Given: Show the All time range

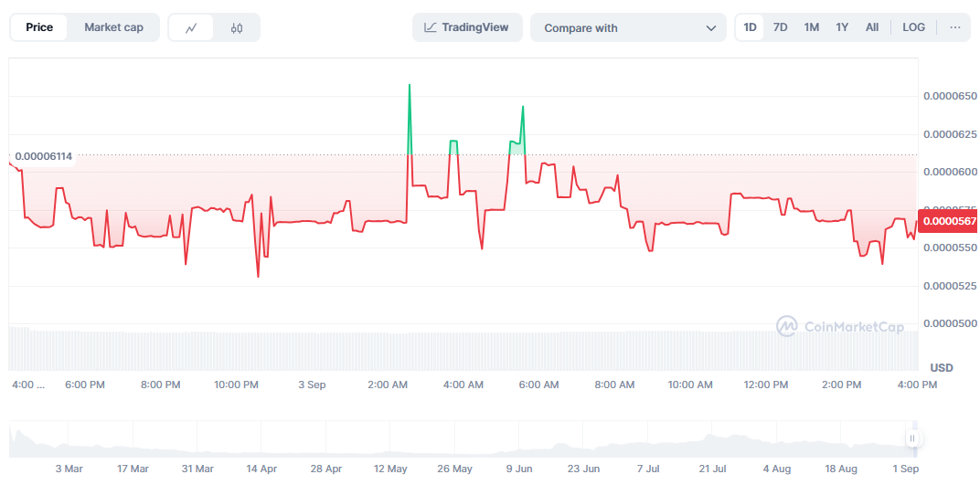Looking at the screenshot, I should [872, 27].
